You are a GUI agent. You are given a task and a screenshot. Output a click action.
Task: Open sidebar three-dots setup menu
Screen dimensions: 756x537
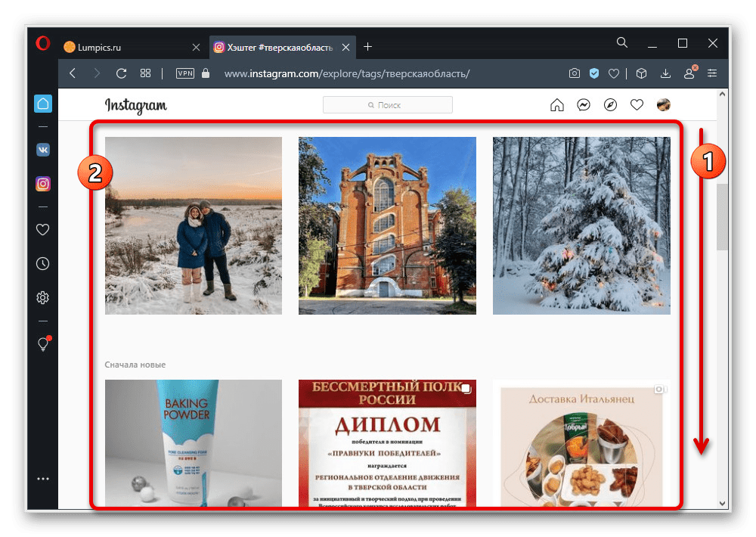[43, 479]
